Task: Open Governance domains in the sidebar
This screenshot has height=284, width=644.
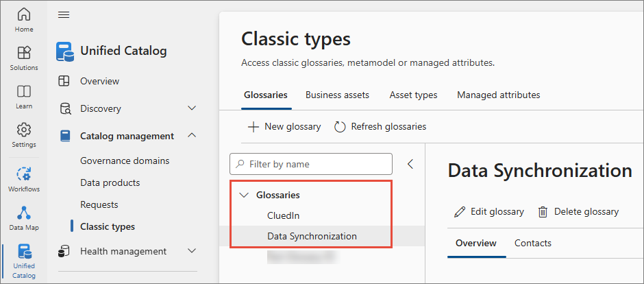Action: tap(125, 161)
